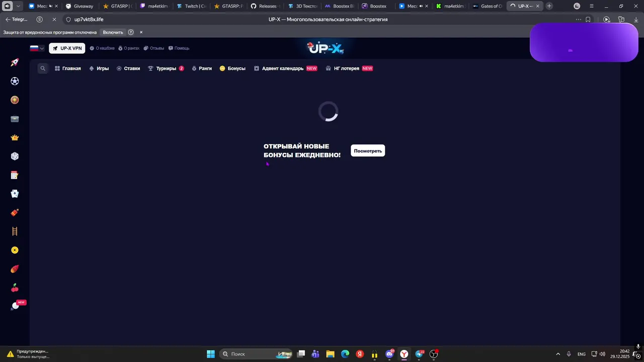Open НГ лотерея menu item

tap(349, 68)
